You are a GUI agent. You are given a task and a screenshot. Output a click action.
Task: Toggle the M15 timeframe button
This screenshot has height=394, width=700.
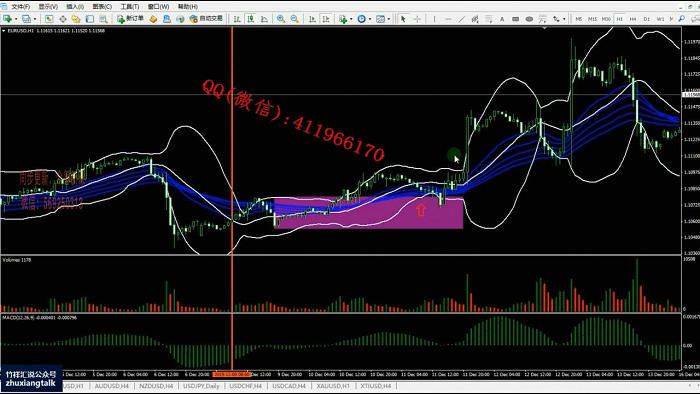[592, 19]
